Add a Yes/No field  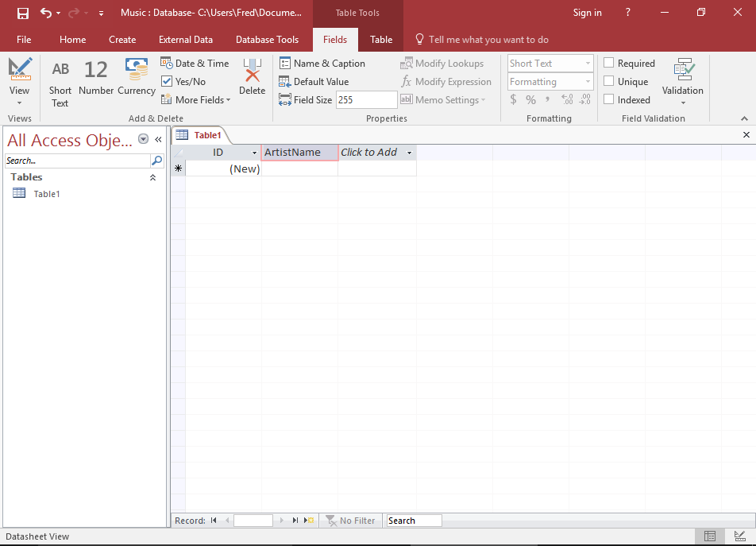coord(183,82)
